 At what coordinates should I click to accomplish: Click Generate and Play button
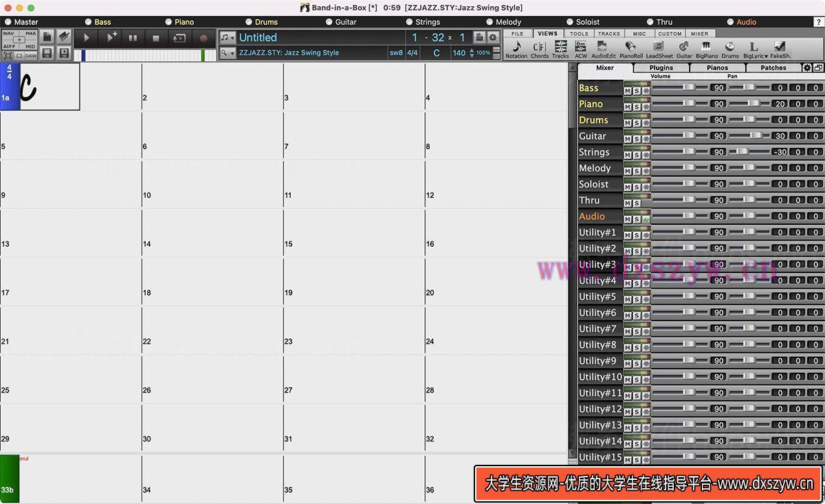tap(110, 38)
